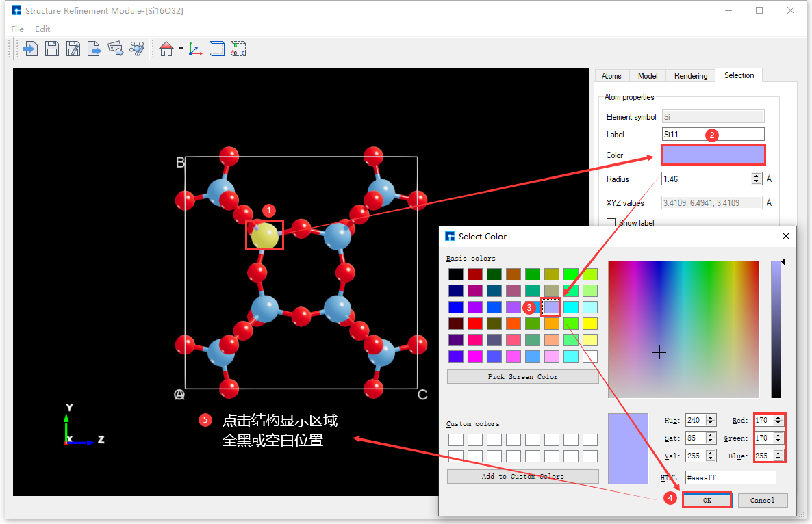Open the File menu
Viewport: 812px width, 524px height.
pyautogui.click(x=18, y=29)
